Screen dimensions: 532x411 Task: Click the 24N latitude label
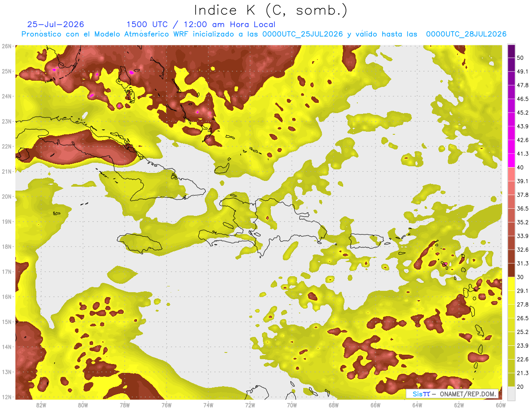pos(7,96)
